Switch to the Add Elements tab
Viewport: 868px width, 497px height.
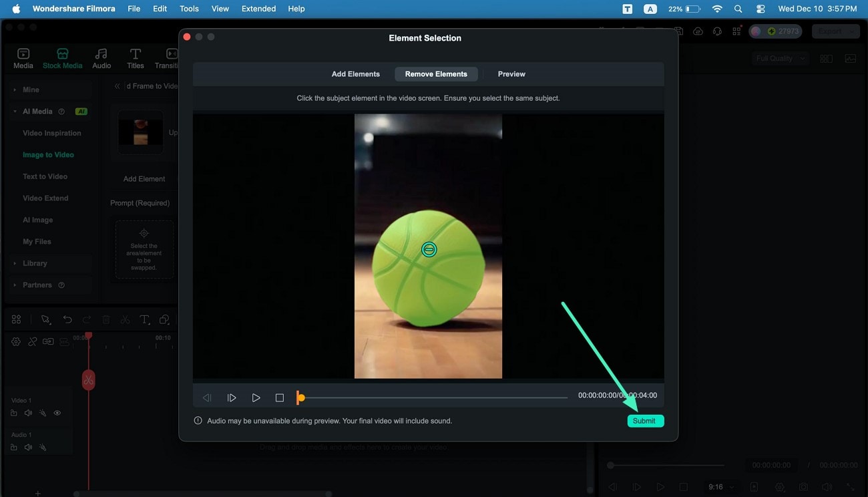point(356,74)
